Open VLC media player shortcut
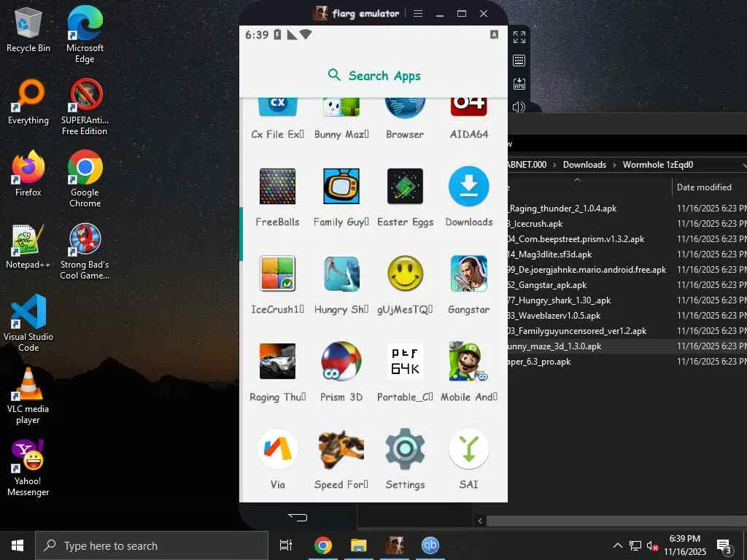The image size is (747, 560). coord(28,396)
